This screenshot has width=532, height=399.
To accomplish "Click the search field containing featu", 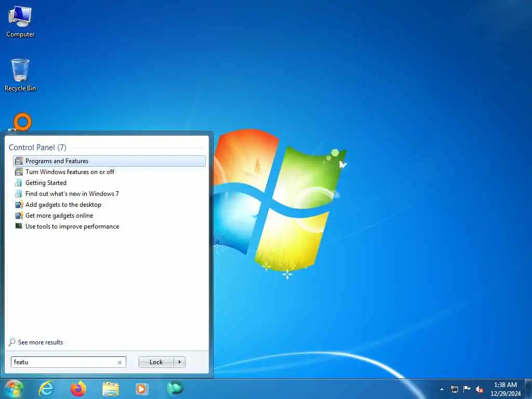I will coord(68,362).
